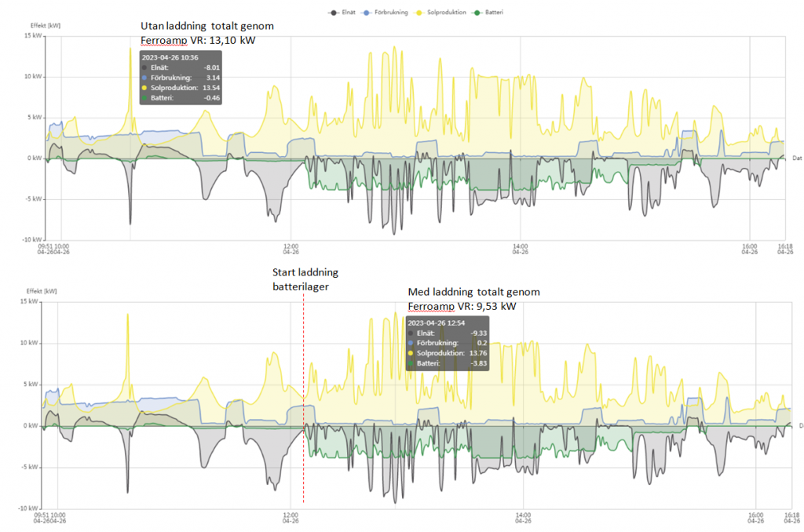Click 'Med laddning totalt genom' annotation text

[x=473, y=292]
